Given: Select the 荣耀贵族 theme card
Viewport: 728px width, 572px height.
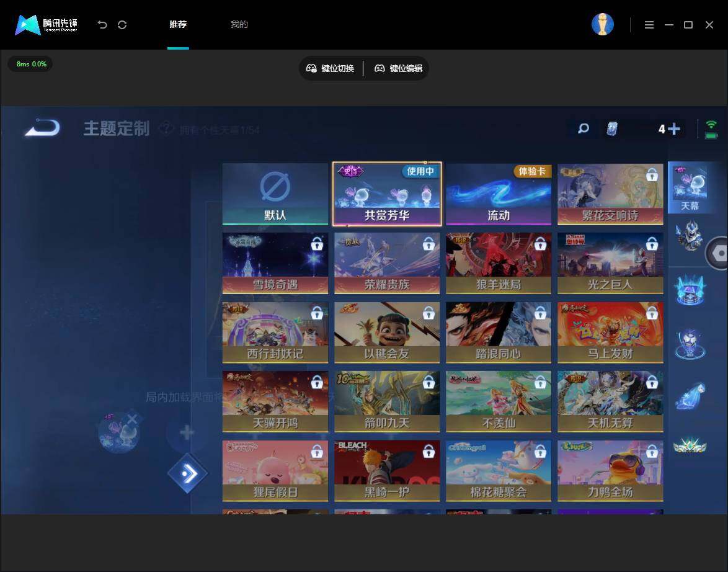Looking at the screenshot, I should 387,263.
